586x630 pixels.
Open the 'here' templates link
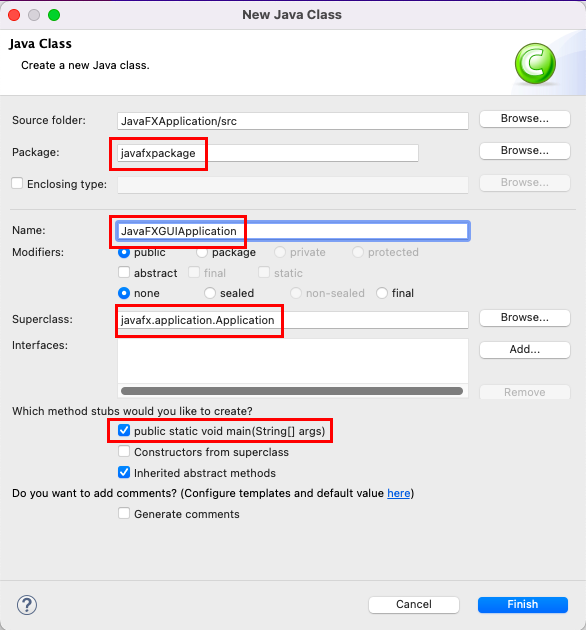coord(399,493)
